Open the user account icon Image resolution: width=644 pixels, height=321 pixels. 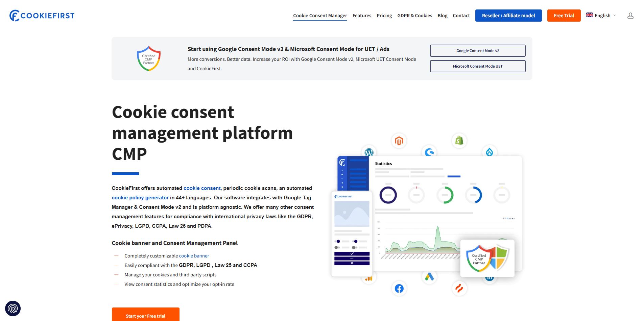(630, 16)
